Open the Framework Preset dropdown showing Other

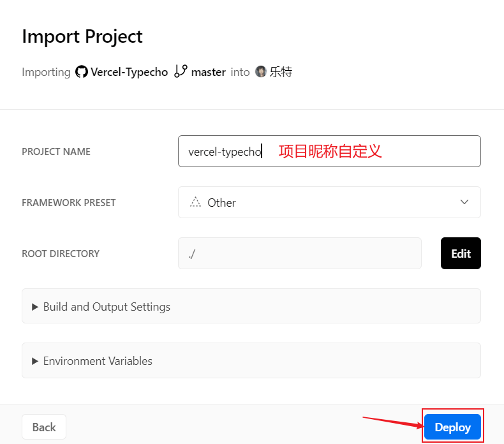tap(329, 202)
